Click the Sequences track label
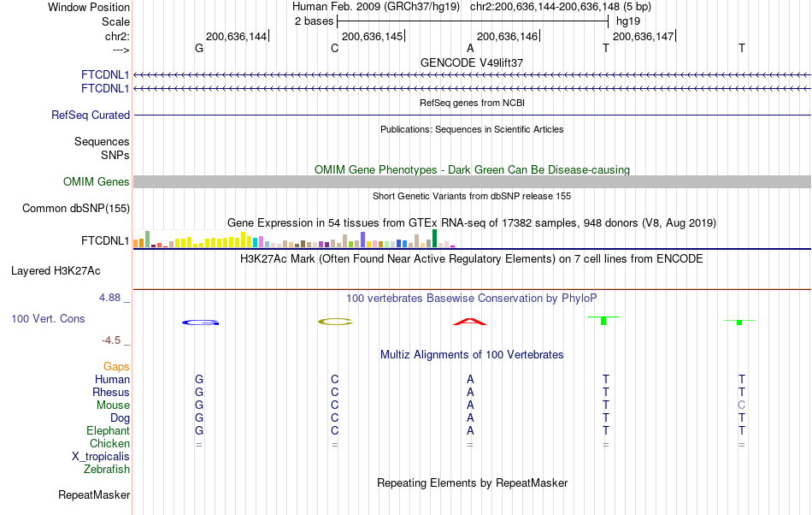This screenshot has width=812, height=515. 102,141
